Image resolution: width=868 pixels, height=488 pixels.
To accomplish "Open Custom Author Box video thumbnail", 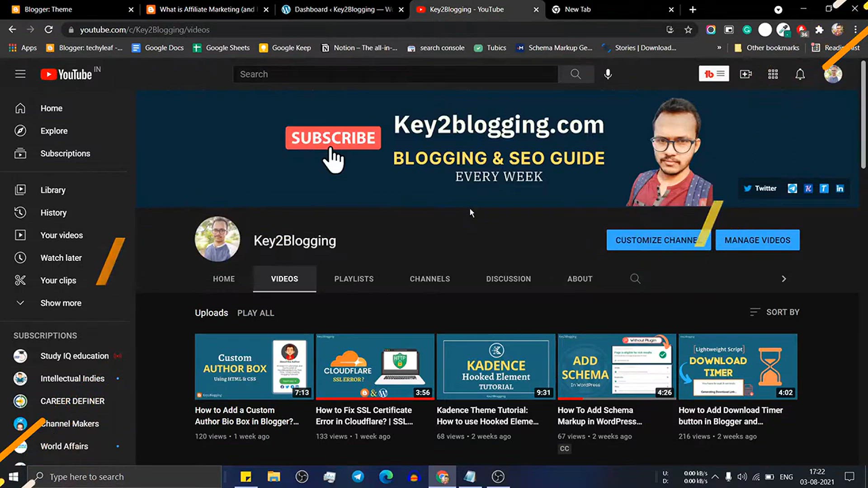I will (x=254, y=366).
